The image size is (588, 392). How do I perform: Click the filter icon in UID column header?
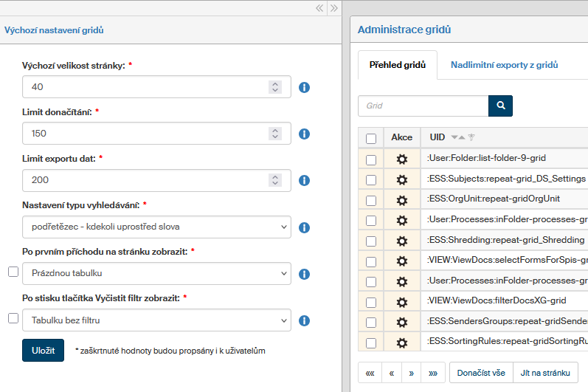[471, 138]
